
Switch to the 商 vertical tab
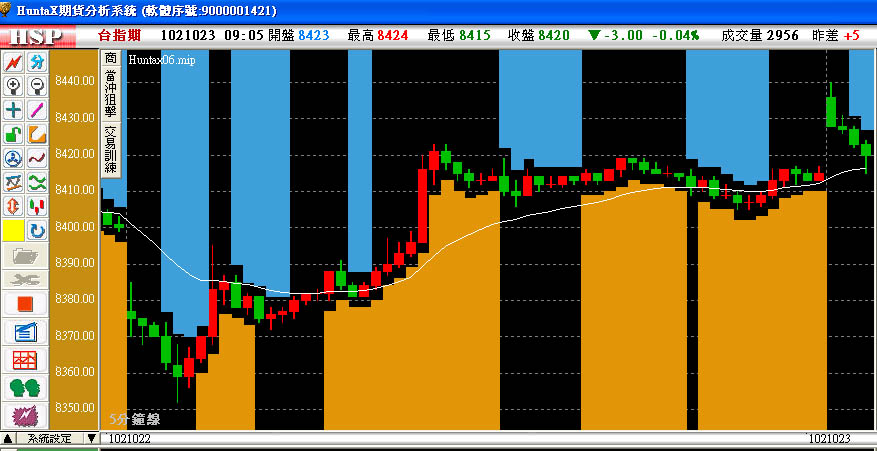click(x=111, y=58)
